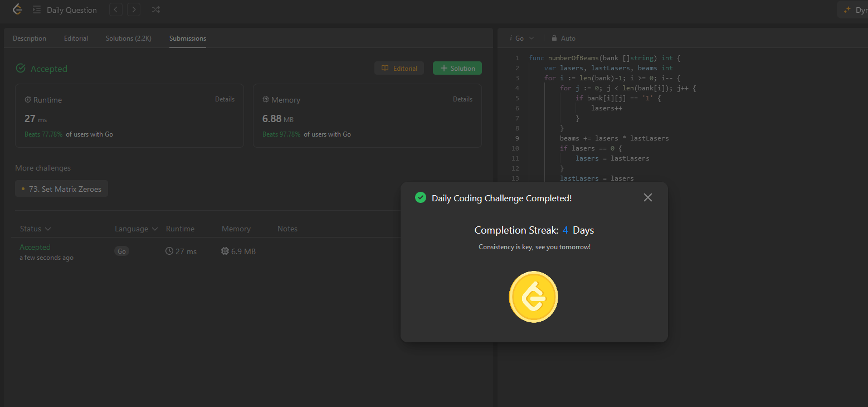Image resolution: width=868 pixels, height=407 pixels.
Task: Expand the Language column filter
Action: click(136, 229)
